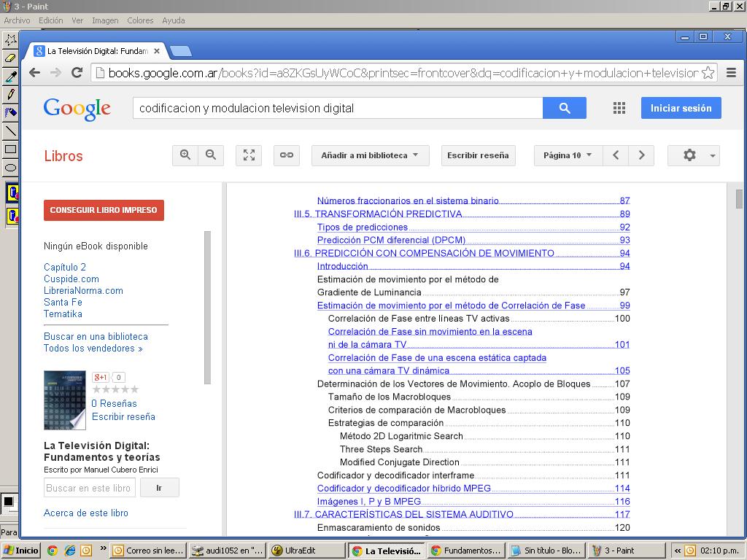747x560 pixels.
Task: Select the Rectangle tool in Paint
Action: (10, 149)
